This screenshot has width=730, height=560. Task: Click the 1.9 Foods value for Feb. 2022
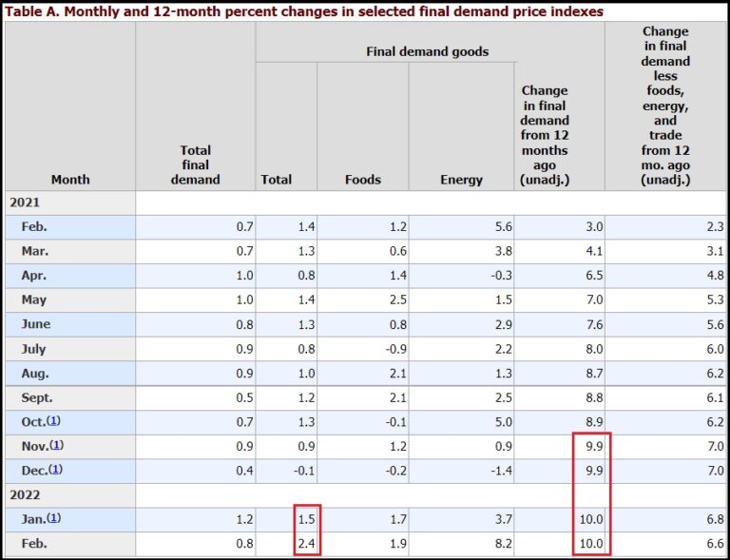398,543
